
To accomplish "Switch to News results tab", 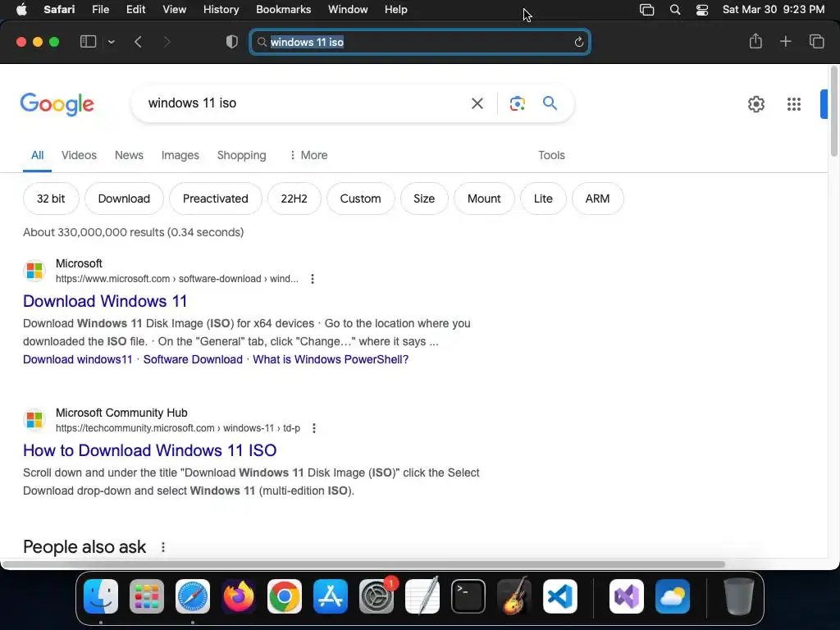I will [x=129, y=155].
